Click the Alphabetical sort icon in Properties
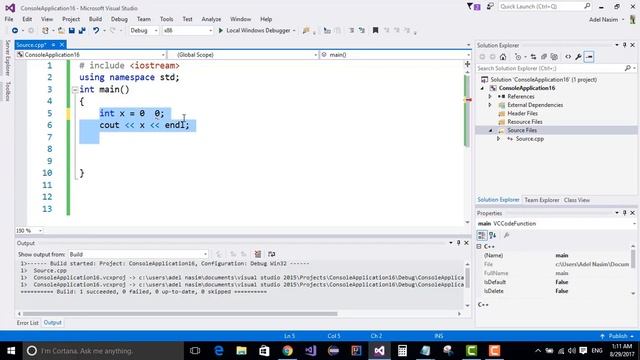640x360 pixels. [493, 235]
